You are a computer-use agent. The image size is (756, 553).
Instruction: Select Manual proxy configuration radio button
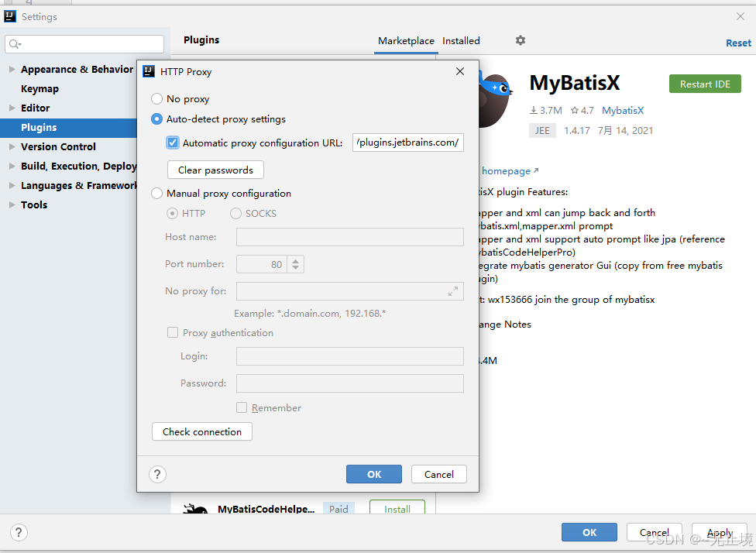[x=156, y=194]
